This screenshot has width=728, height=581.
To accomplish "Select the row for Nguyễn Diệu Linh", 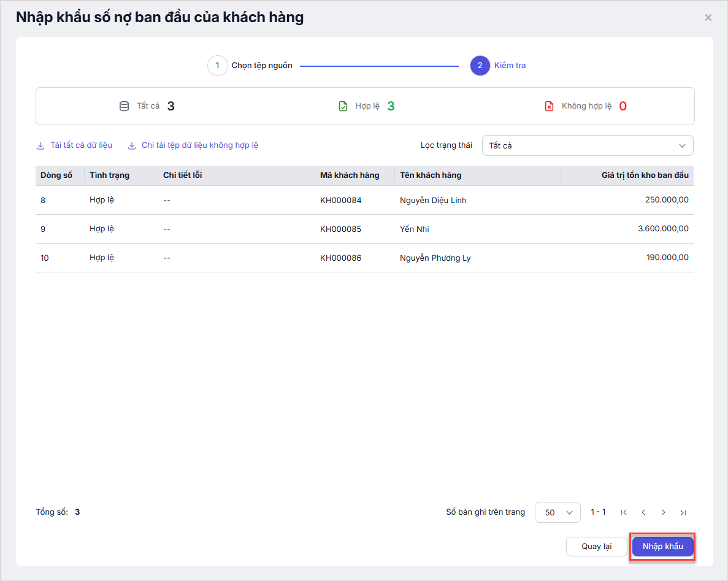I will click(433, 200).
